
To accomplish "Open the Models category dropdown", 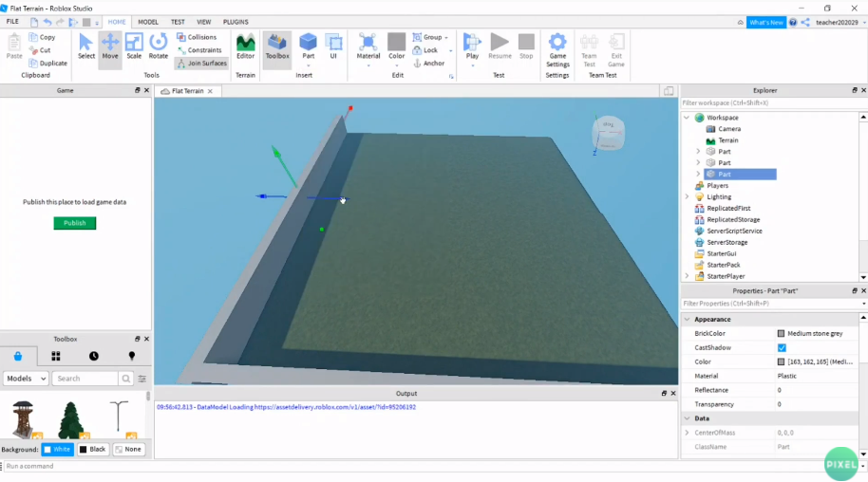I will [x=26, y=379].
